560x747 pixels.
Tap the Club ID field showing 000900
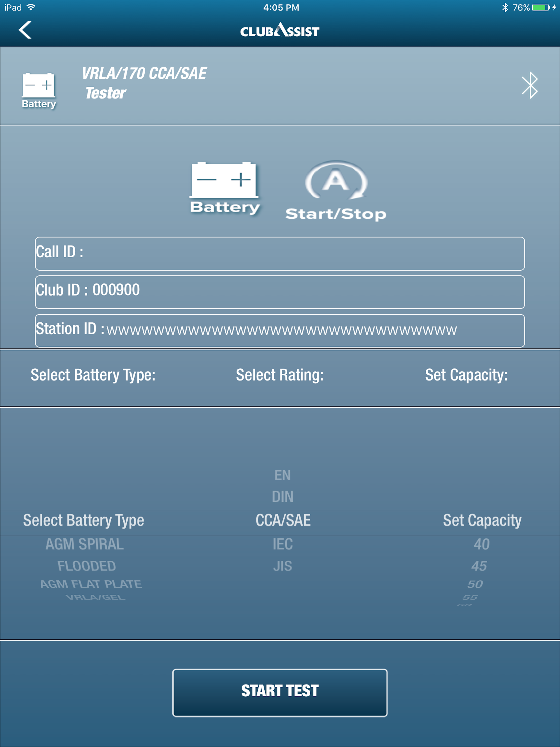pyautogui.click(x=280, y=292)
